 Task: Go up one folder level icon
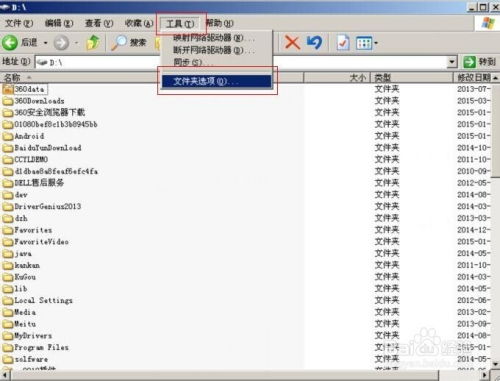[x=93, y=42]
